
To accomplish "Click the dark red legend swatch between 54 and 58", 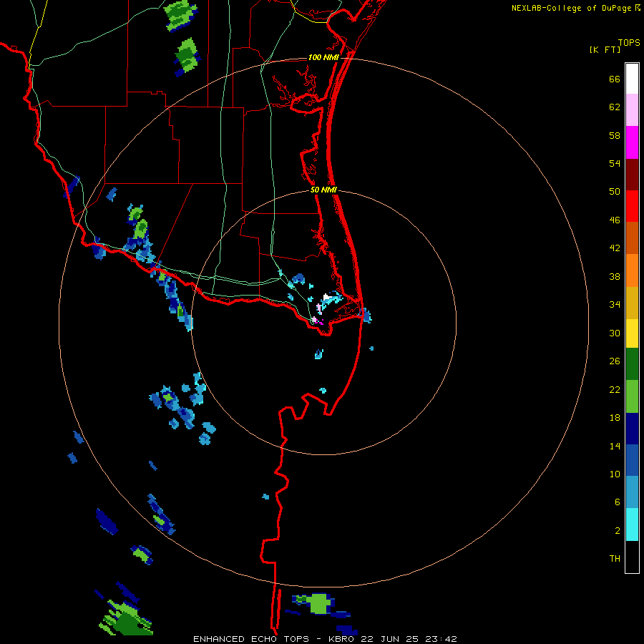I will (x=632, y=175).
